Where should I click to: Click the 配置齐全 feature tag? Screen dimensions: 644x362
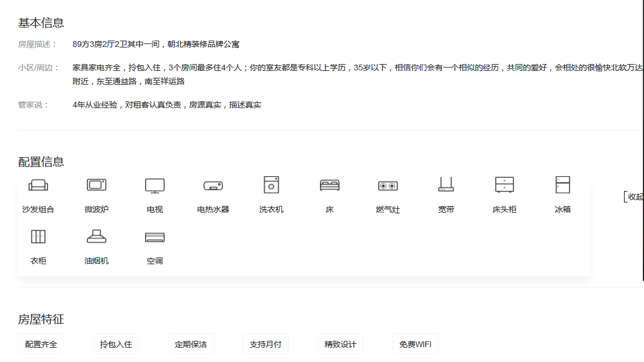tap(41, 344)
